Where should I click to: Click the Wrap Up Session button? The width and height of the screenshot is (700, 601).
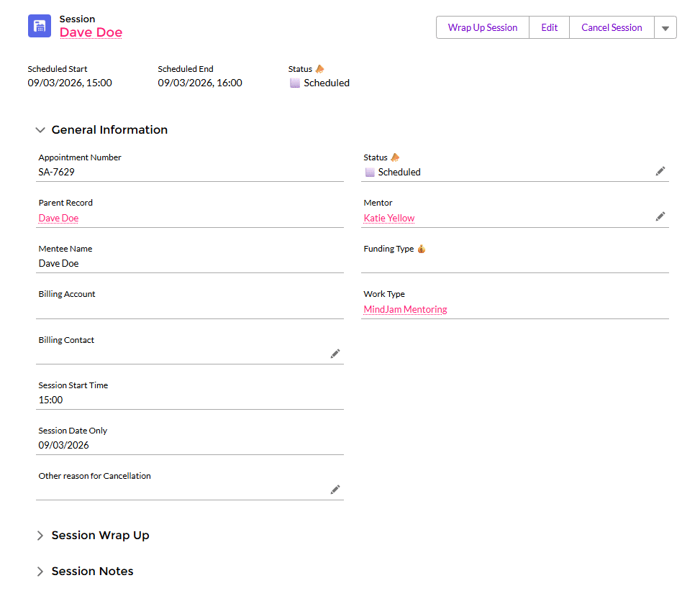click(x=482, y=27)
